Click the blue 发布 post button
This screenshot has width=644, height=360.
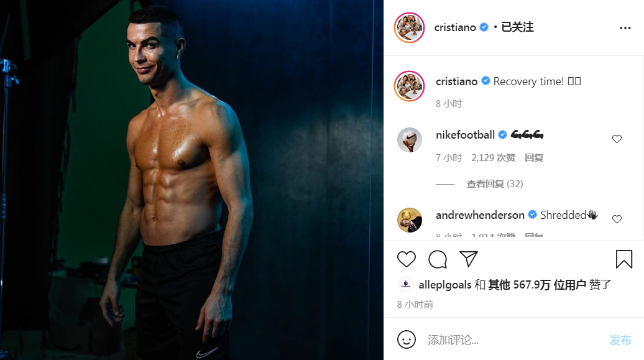[620, 340]
